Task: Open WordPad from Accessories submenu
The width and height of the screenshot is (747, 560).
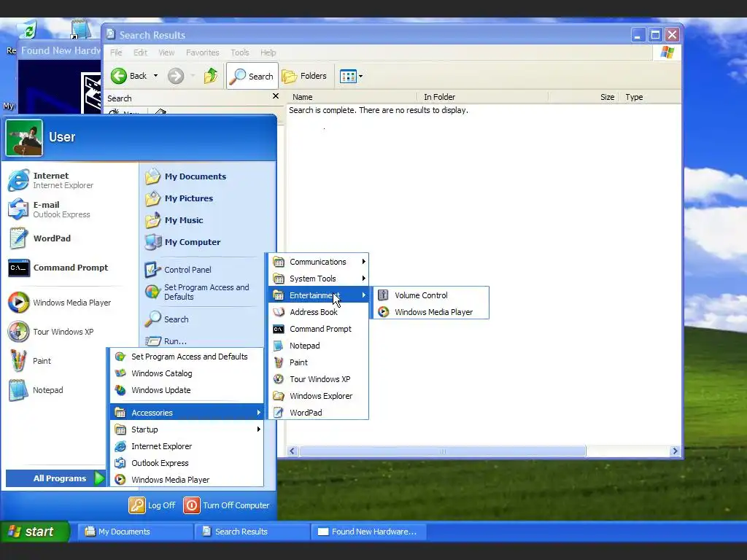Action: point(318,413)
